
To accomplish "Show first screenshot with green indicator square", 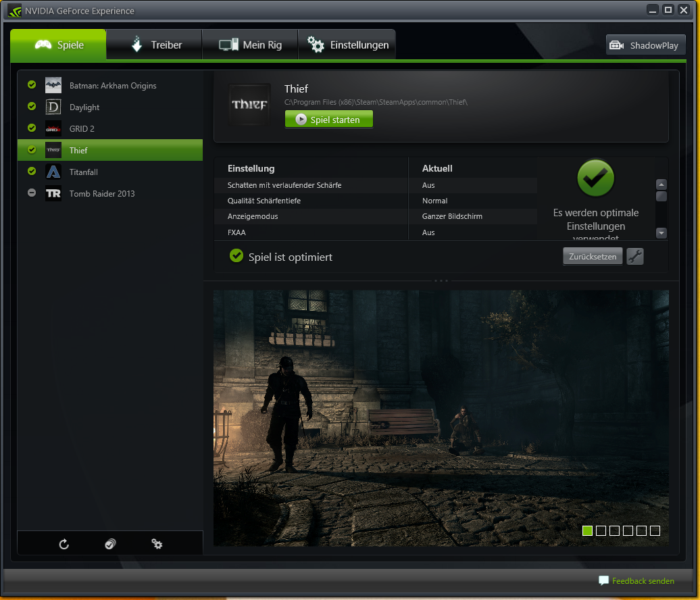I will pyautogui.click(x=588, y=530).
